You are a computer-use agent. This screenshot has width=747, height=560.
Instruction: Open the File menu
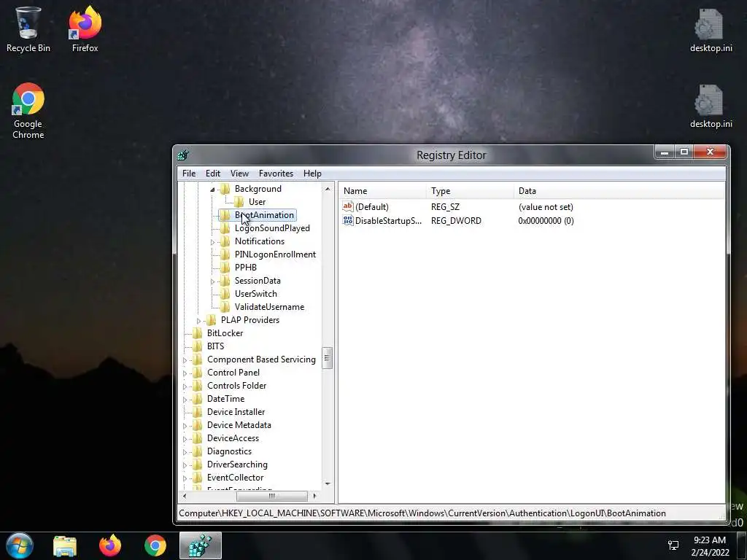(189, 174)
